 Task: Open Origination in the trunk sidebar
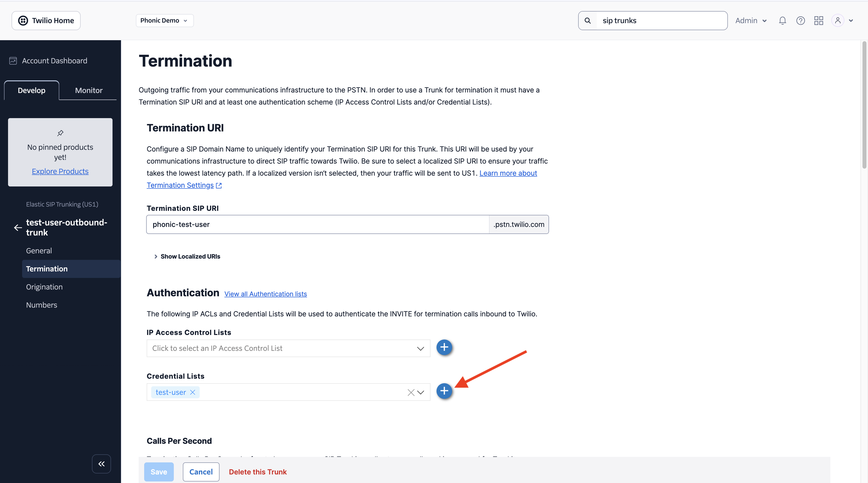pos(44,287)
